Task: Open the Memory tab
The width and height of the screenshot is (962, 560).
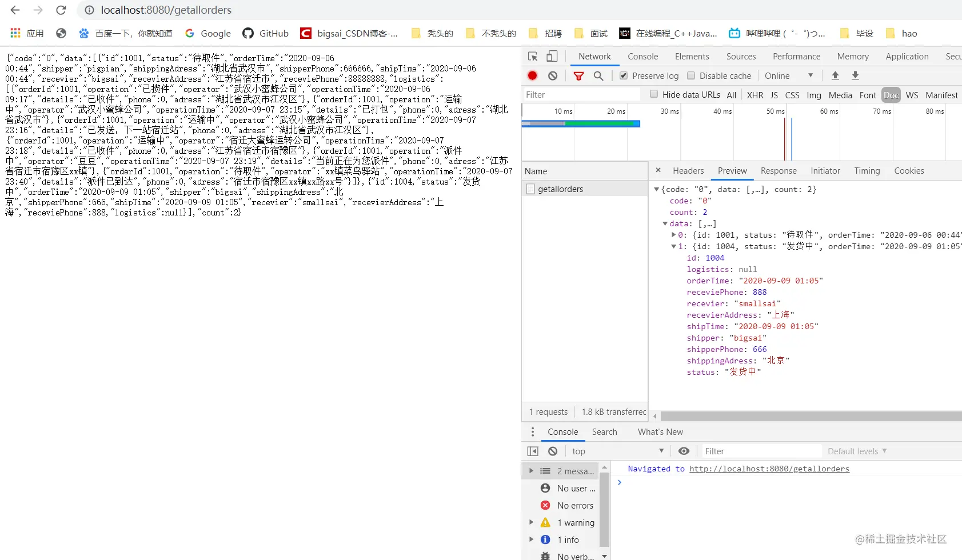Action: (x=853, y=56)
